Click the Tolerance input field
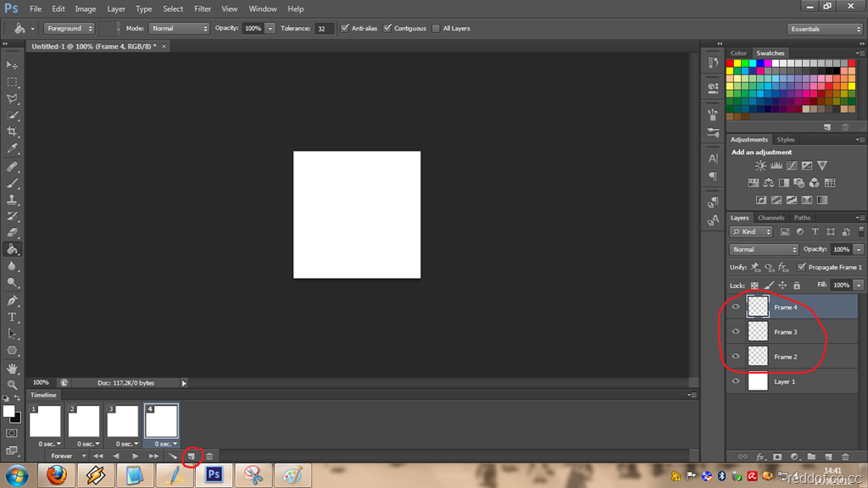 (x=324, y=28)
